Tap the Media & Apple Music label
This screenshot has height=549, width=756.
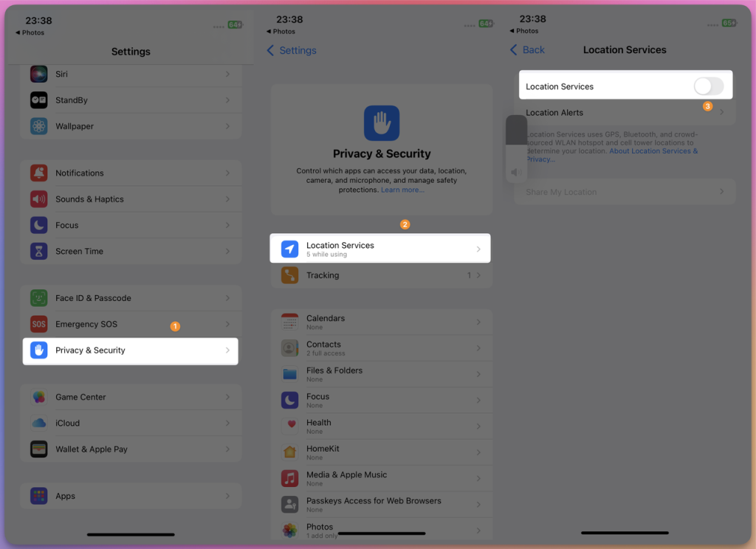tap(347, 474)
